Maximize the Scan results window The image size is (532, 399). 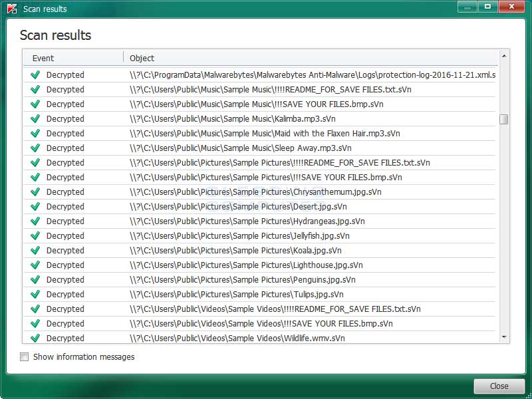pos(488,7)
